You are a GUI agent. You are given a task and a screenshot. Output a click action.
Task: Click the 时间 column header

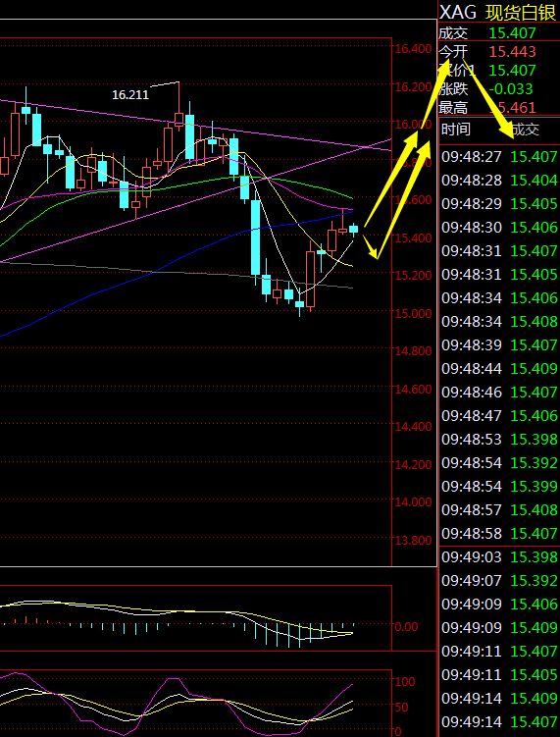click(456, 130)
